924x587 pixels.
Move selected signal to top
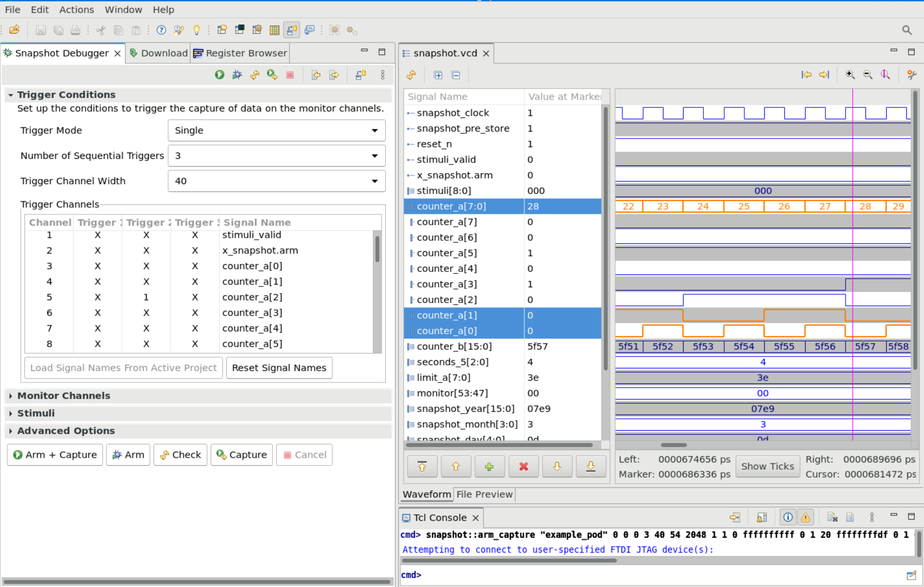pos(422,467)
